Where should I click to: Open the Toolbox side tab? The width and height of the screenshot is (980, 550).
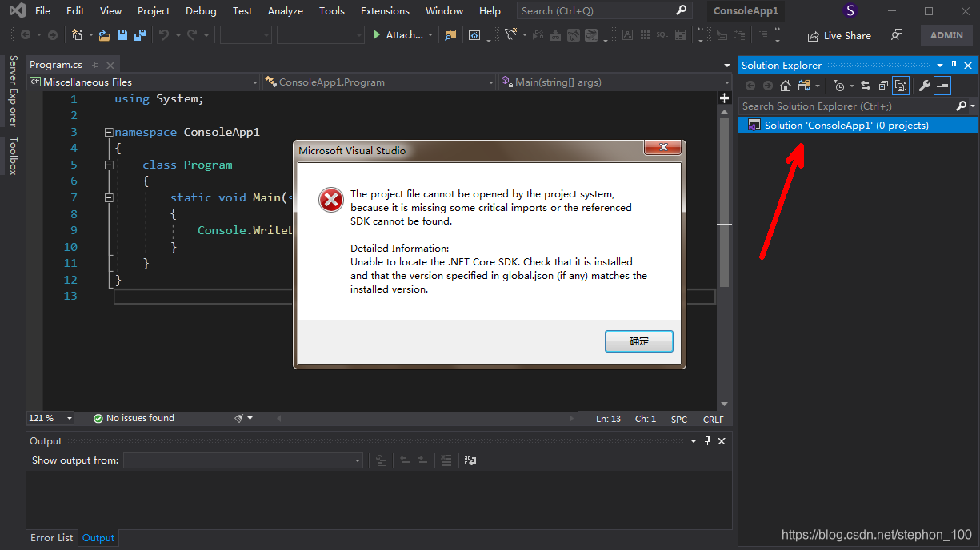point(13,156)
